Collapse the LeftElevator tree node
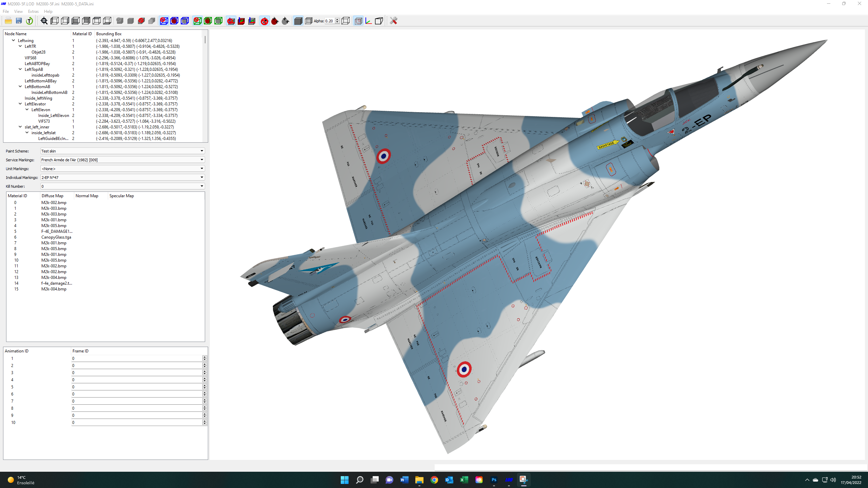Screen dimensions: 868x488 click(20, 104)
